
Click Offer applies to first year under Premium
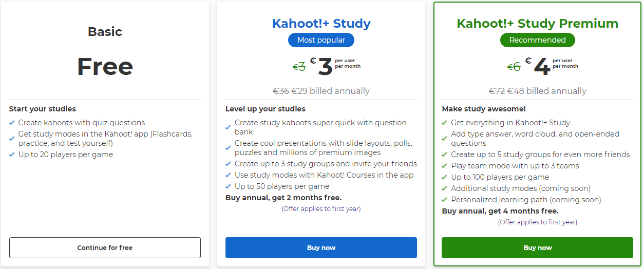(x=537, y=222)
